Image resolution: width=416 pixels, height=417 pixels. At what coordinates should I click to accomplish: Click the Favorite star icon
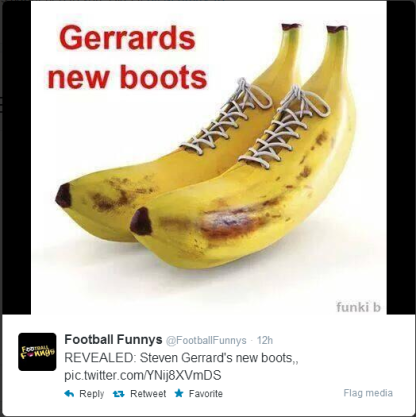tap(179, 393)
